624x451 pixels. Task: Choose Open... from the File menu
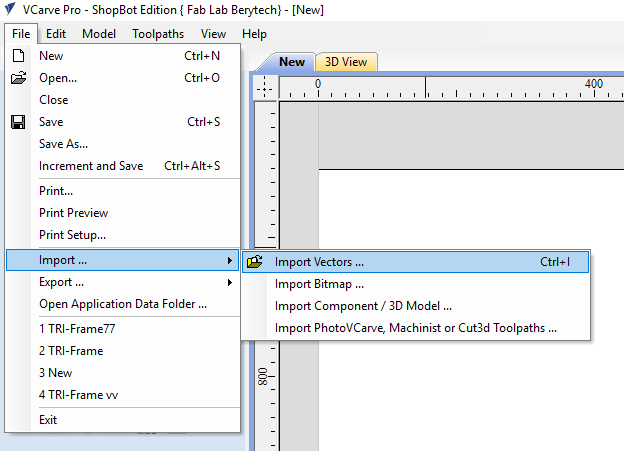click(x=123, y=78)
